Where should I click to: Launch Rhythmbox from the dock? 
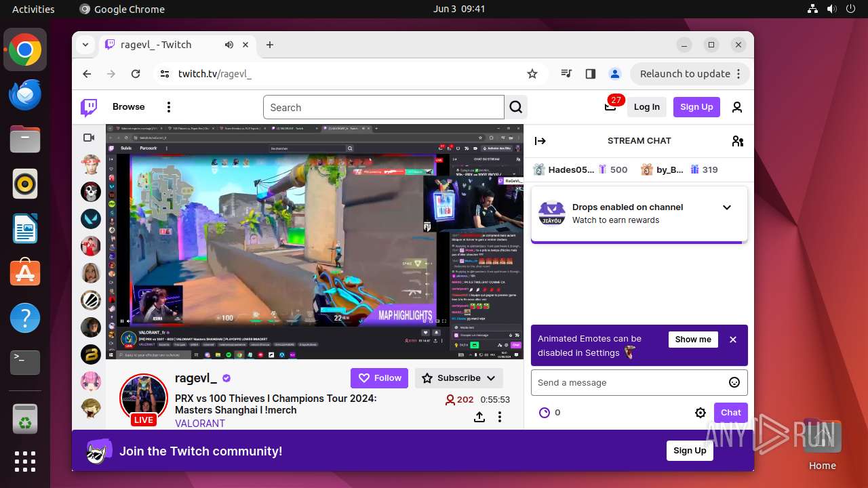click(x=25, y=184)
